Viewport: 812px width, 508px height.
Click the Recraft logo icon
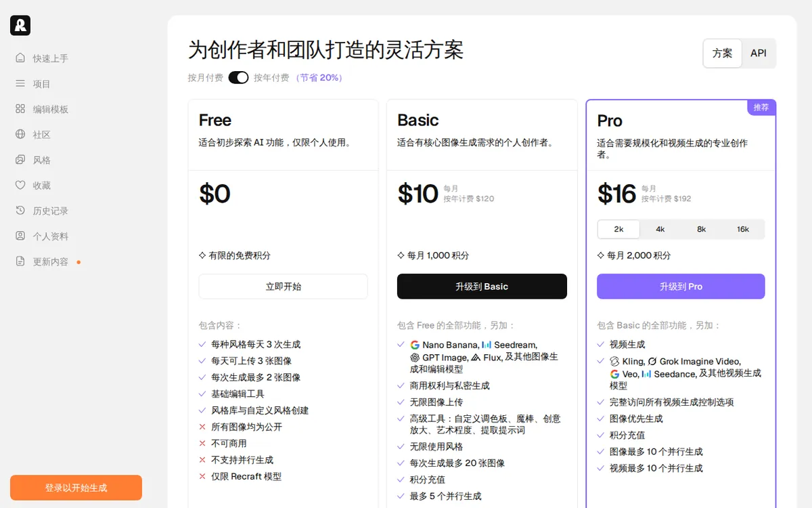(20, 25)
